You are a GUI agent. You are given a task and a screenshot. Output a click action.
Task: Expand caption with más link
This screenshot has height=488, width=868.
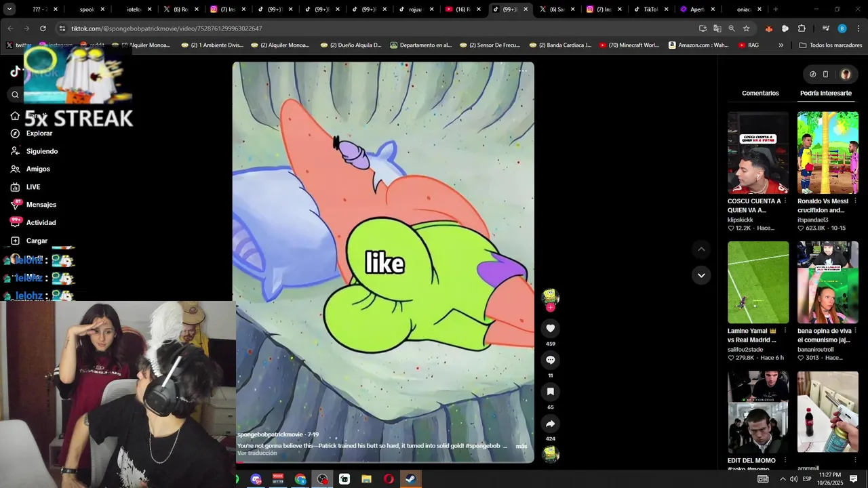(521, 446)
